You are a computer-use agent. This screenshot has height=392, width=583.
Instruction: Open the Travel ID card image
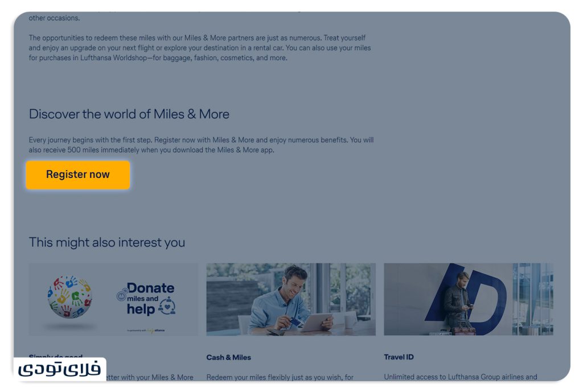click(469, 299)
